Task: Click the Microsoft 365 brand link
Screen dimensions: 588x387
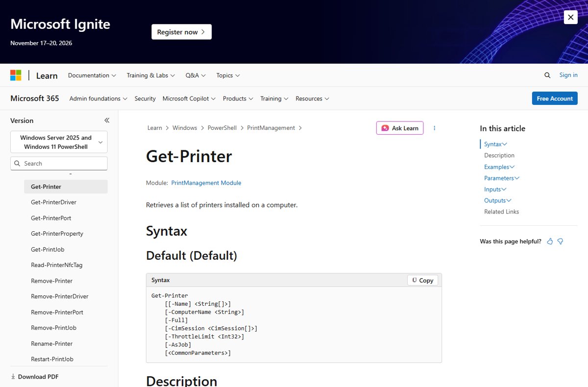Action: [35, 98]
